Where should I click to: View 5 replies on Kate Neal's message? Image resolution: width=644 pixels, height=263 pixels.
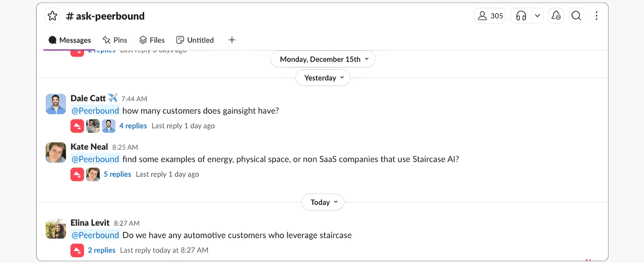(117, 174)
